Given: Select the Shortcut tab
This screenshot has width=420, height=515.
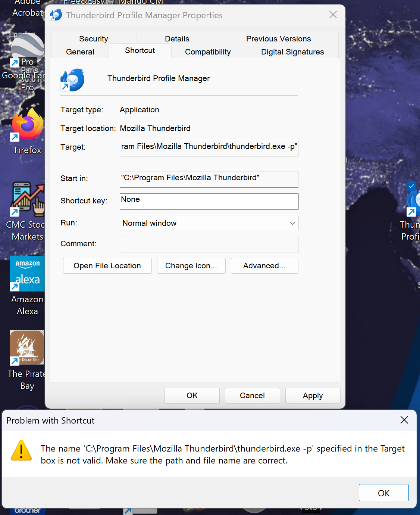Looking at the screenshot, I should [140, 50].
